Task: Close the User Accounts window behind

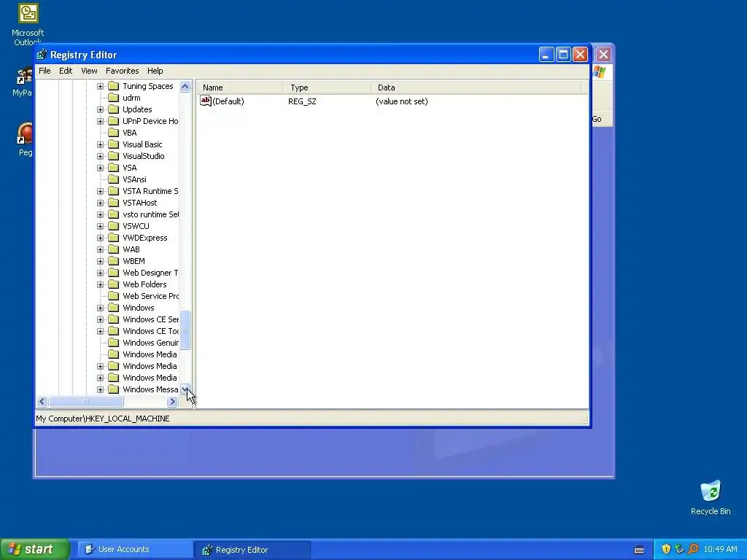Action: coord(603,54)
